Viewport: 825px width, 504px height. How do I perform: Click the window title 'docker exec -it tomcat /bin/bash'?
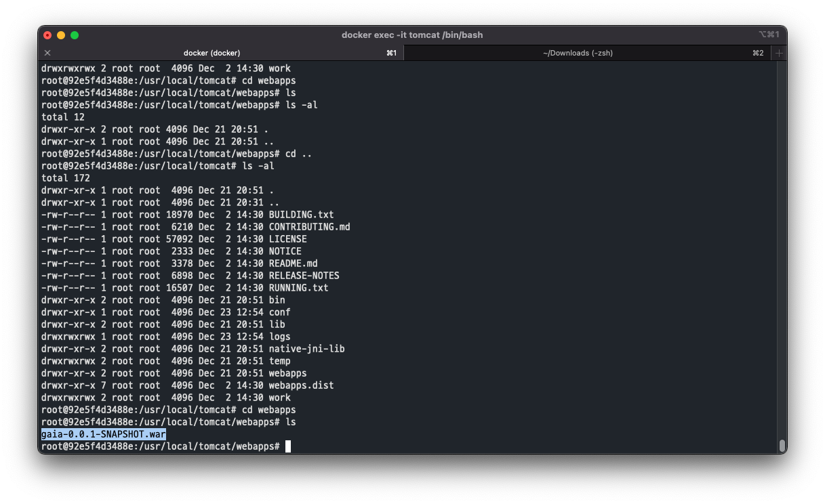[412, 35]
